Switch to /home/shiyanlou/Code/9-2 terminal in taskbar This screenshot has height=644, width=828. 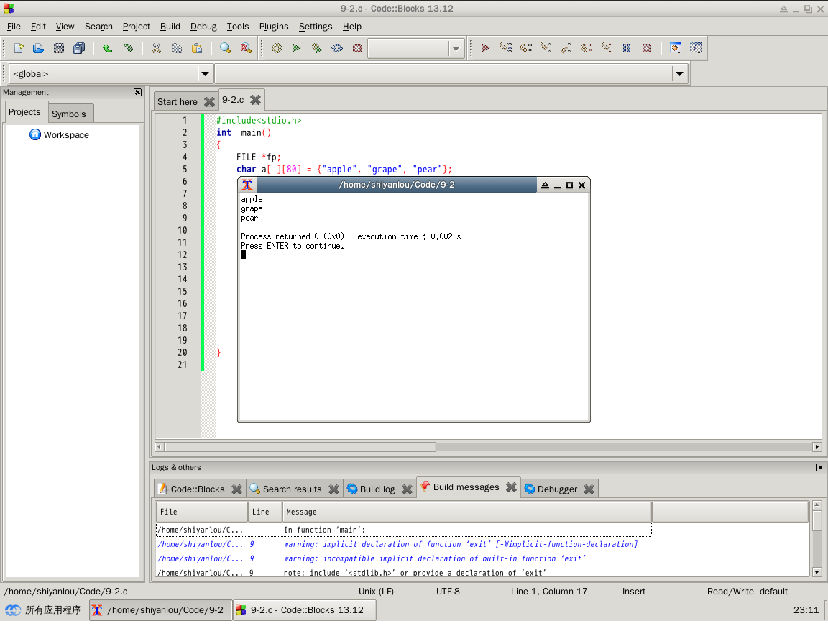pos(161,610)
